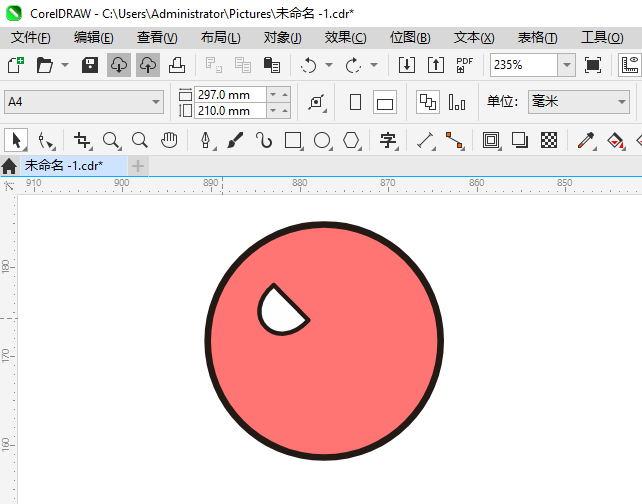Open the 效果(C) menu
Screen dimensions: 642x504
click(x=345, y=37)
